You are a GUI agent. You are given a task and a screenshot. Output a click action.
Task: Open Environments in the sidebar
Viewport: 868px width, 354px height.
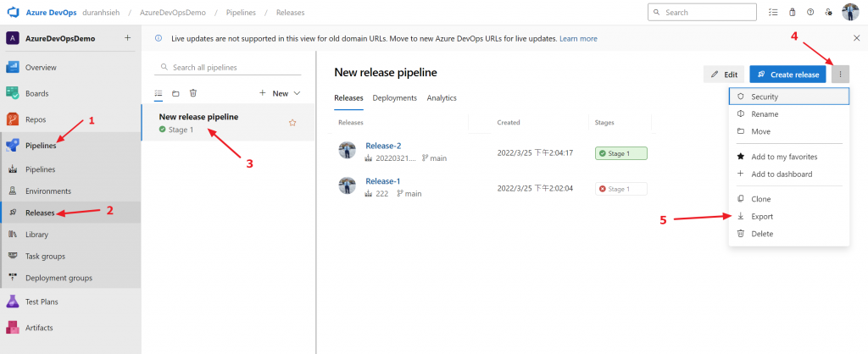70,191
